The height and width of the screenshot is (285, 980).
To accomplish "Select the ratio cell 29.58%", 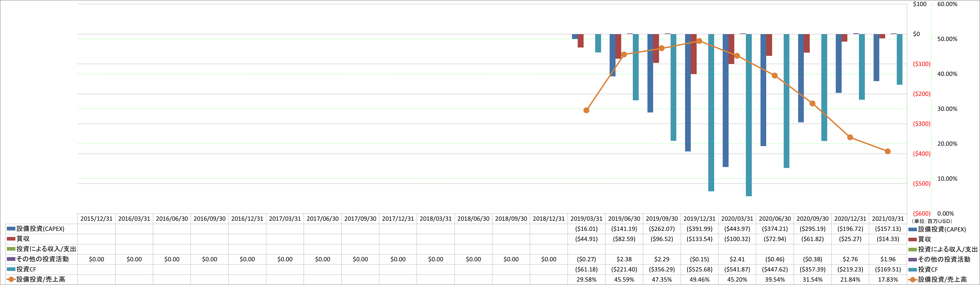I will click(586, 280).
